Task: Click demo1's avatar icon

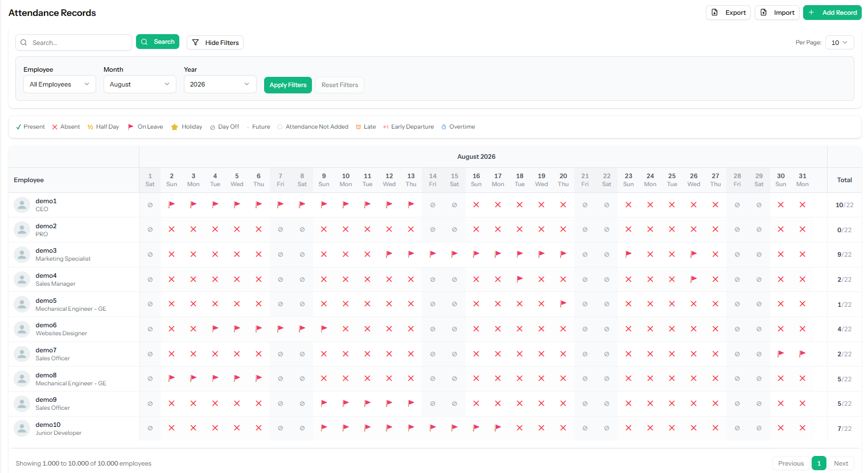Action: click(x=22, y=205)
